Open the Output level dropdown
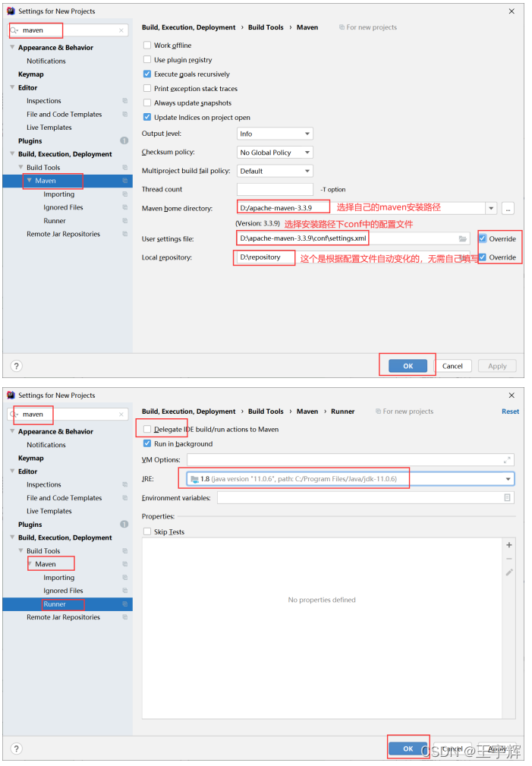This screenshot has height=766, width=532. tap(275, 134)
